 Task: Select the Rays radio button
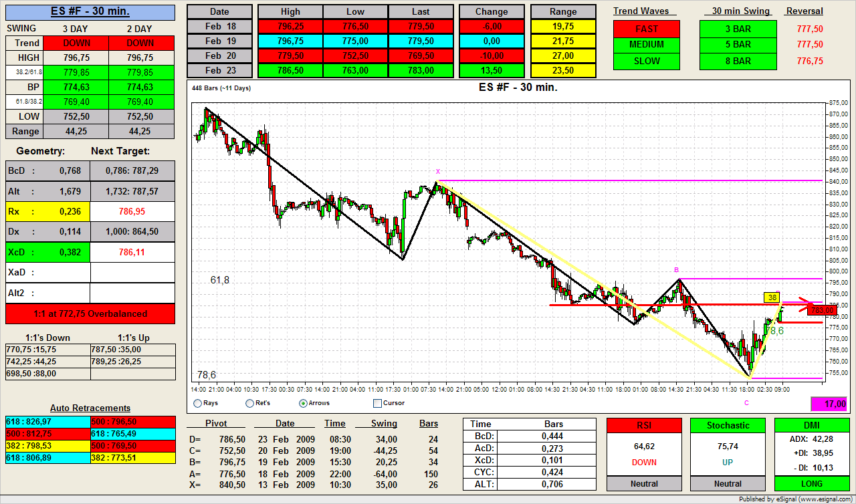[197, 403]
